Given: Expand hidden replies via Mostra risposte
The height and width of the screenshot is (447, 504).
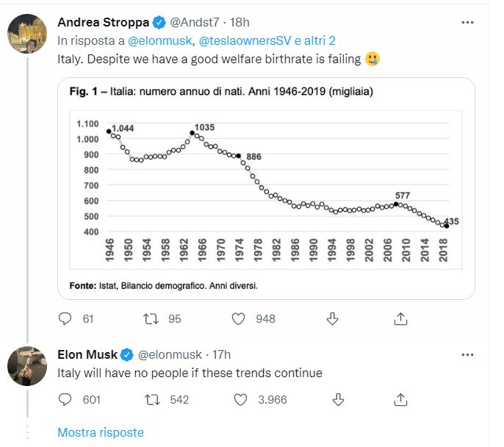Looking at the screenshot, I should pyautogui.click(x=101, y=432).
